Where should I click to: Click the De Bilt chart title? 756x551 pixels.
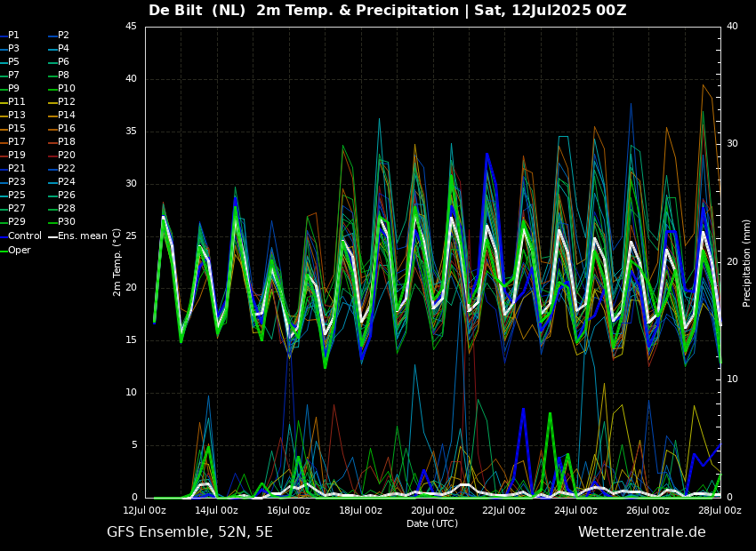pos(387,11)
